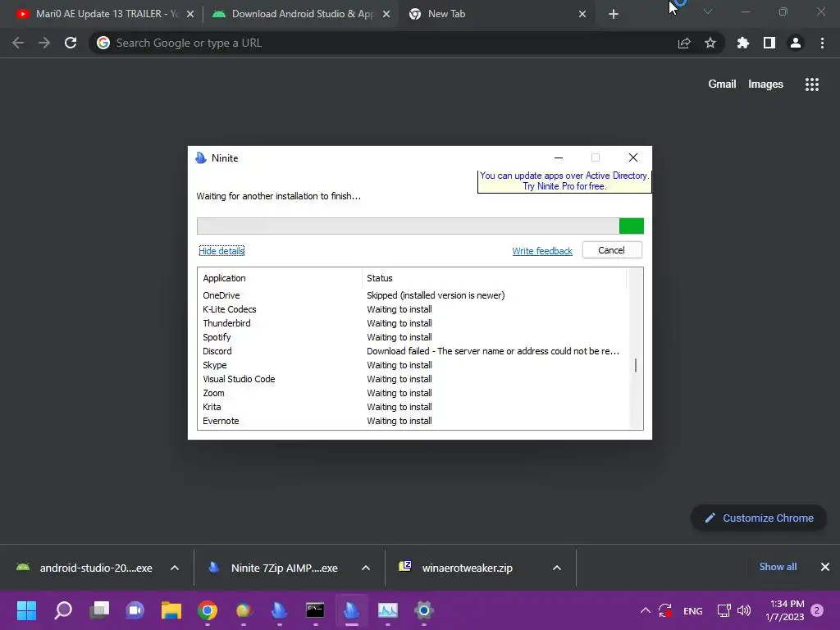Viewport: 840px width, 630px height.
Task: Click the Ninite application list scrollbar thumb
Action: 636,365
